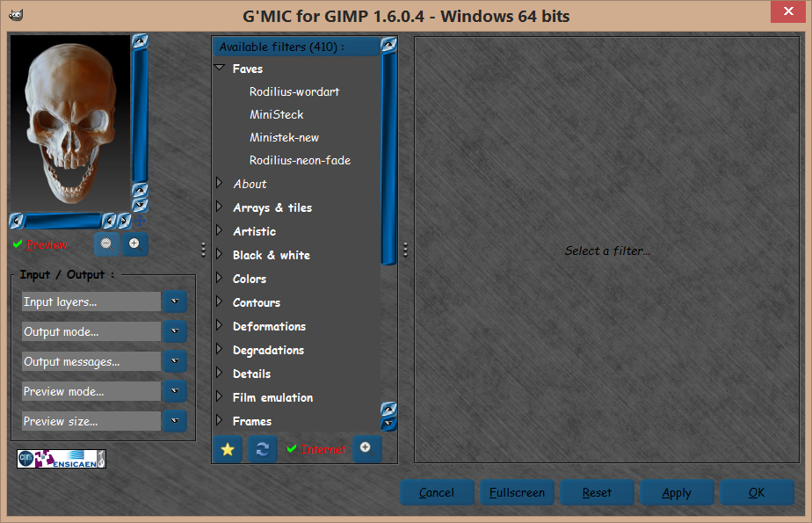This screenshot has width=812, height=523.
Task: Expand the Deformations category triangle
Action: point(220,325)
